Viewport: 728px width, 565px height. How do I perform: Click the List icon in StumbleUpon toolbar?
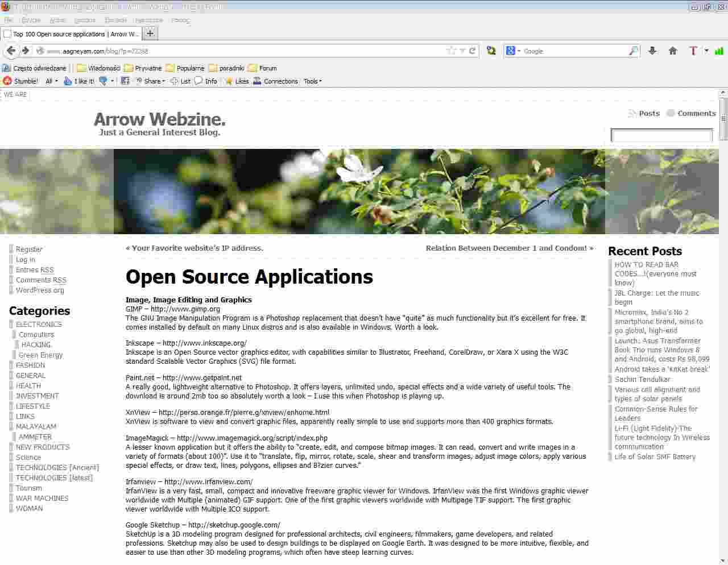pyautogui.click(x=180, y=81)
